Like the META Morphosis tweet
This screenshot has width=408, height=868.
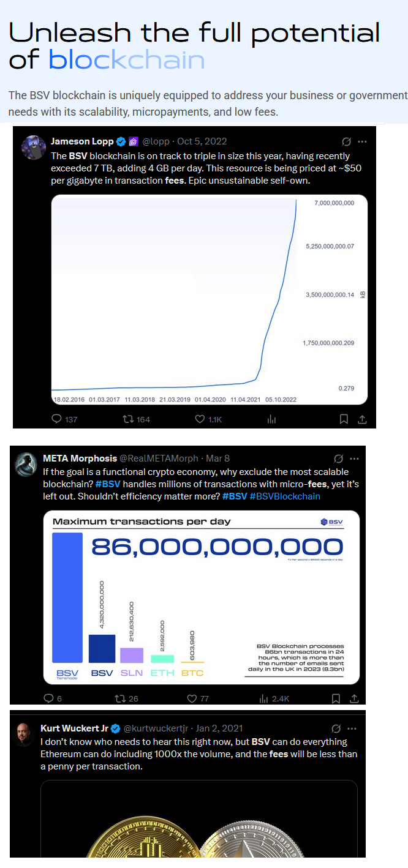click(x=191, y=698)
